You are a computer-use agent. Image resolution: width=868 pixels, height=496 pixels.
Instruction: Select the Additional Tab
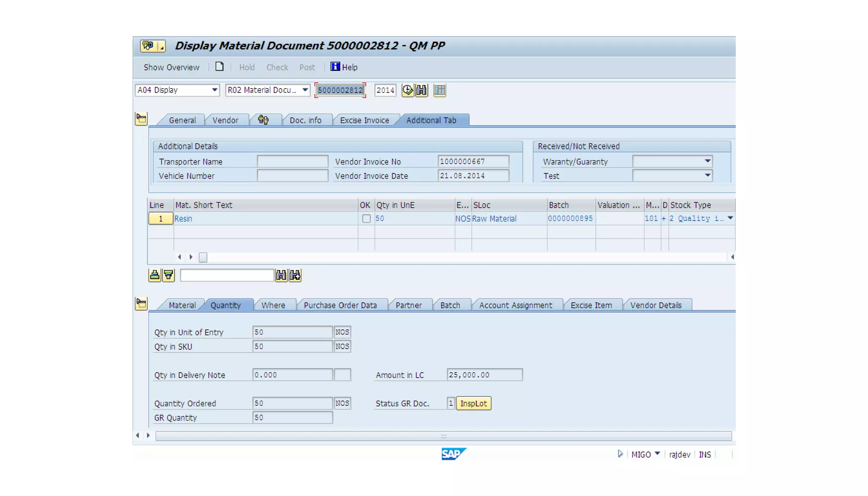tap(431, 120)
